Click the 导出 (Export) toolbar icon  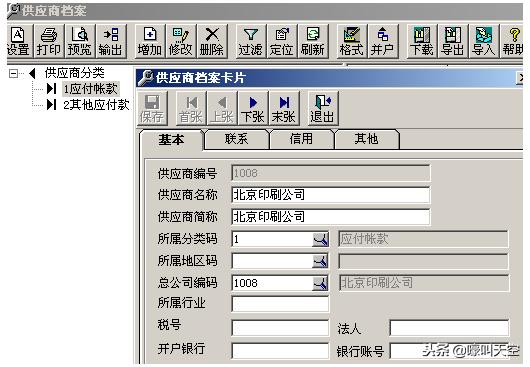[453, 42]
